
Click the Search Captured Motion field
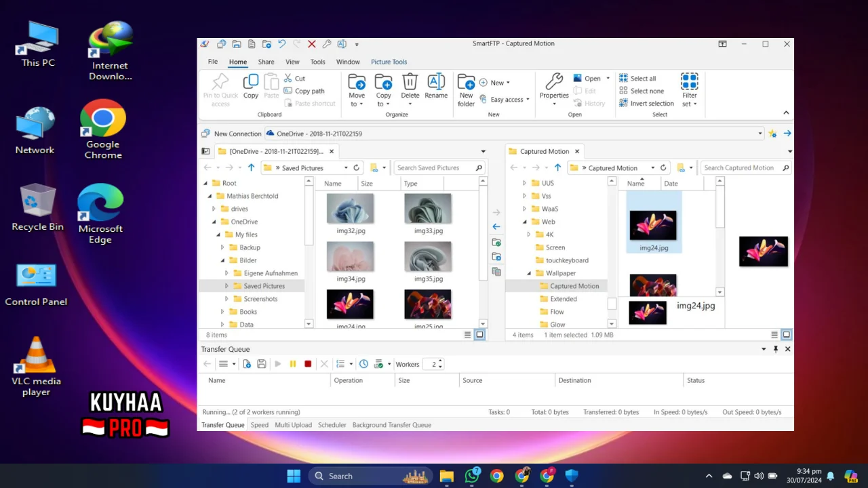pyautogui.click(x=746, y=168)
